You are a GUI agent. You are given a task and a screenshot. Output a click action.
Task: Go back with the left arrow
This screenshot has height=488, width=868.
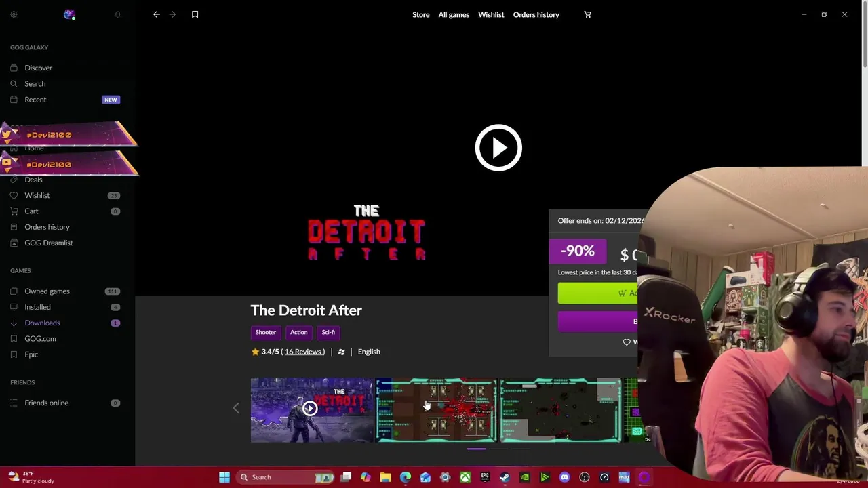[157, 14]
